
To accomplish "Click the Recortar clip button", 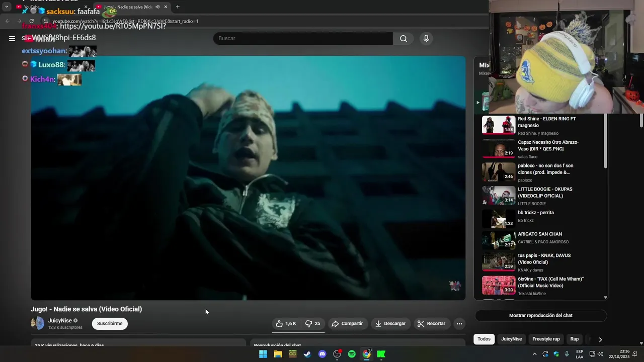I will click(431, 324).
